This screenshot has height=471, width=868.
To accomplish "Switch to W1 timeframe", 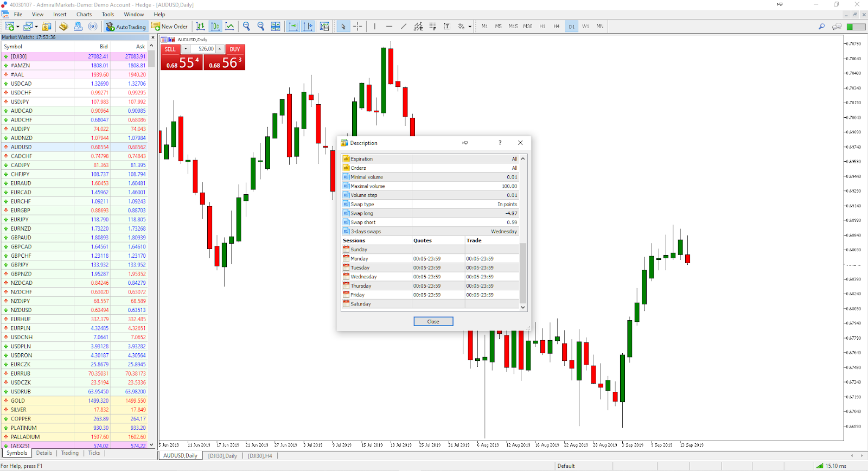I will tap(585, 26).
